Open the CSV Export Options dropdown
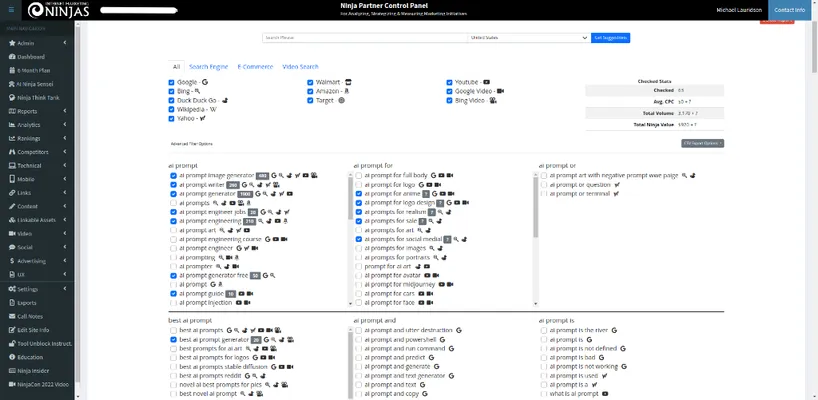Viewport: 818px width, 400px height. point(702,143)
